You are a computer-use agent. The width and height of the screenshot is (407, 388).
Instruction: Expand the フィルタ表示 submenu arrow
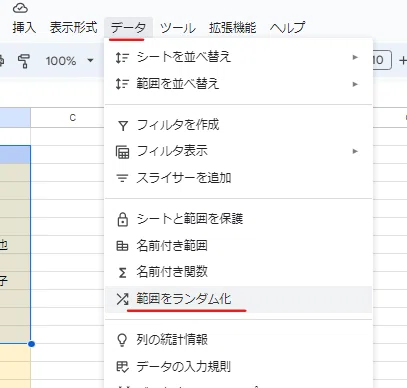pos(355,151)
